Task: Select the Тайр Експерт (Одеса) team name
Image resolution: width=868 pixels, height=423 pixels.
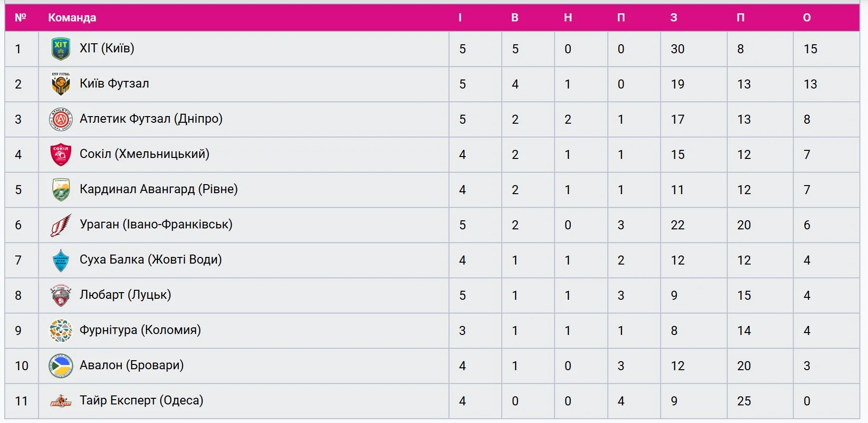Action: [141, 401]
